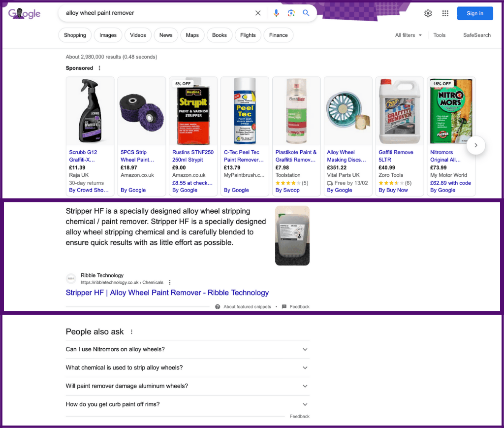Clear the search box with the X icon
Viewport: 504px width, 428px height.
tap(258, 13)
